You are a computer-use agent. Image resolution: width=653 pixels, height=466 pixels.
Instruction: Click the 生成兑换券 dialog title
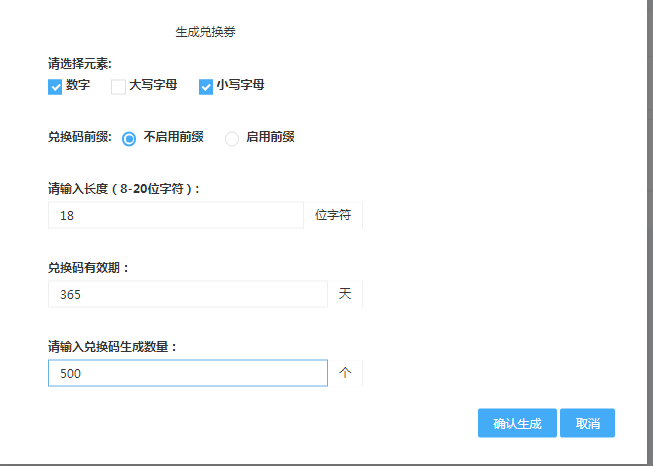(206, 32)
